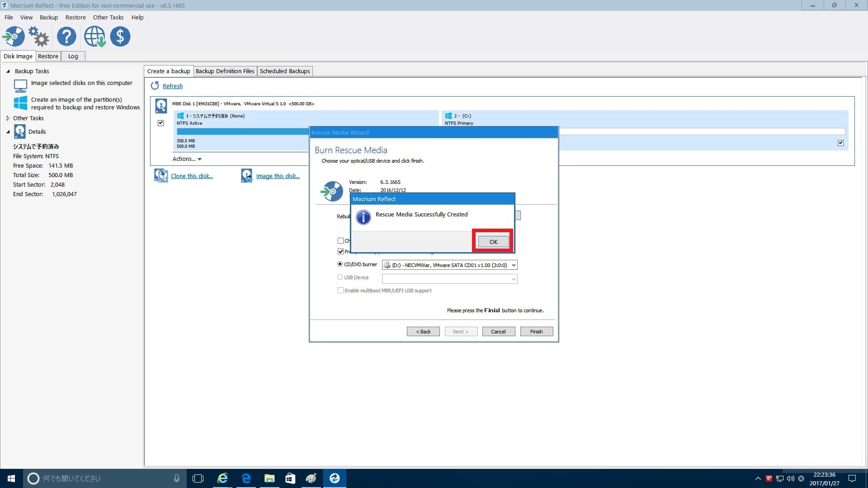Screen dimensions: 868x488
Task: Toggle the C: partition checkbox at right
Action: (x=840, y=143)
